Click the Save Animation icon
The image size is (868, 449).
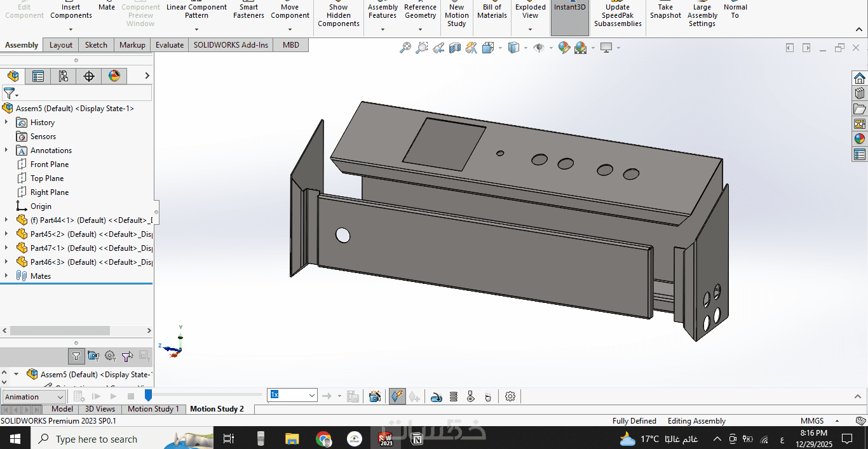click(x=353, y=396)
